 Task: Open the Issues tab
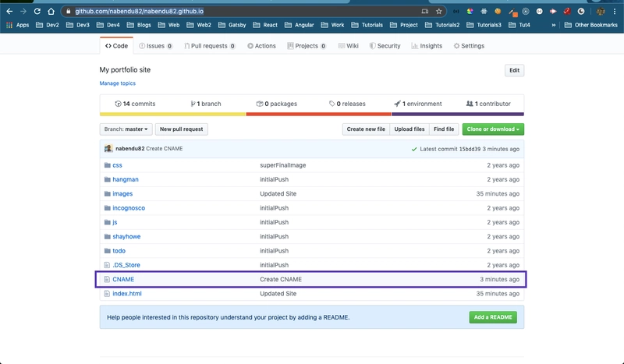(155, 46)
